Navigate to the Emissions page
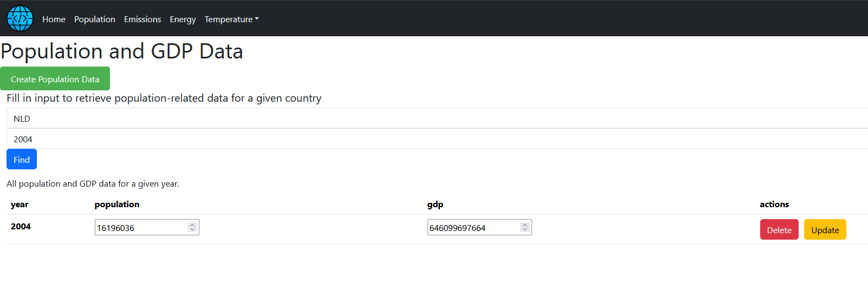The width and height of the screenshot is (868, 284). pos(142,19)
